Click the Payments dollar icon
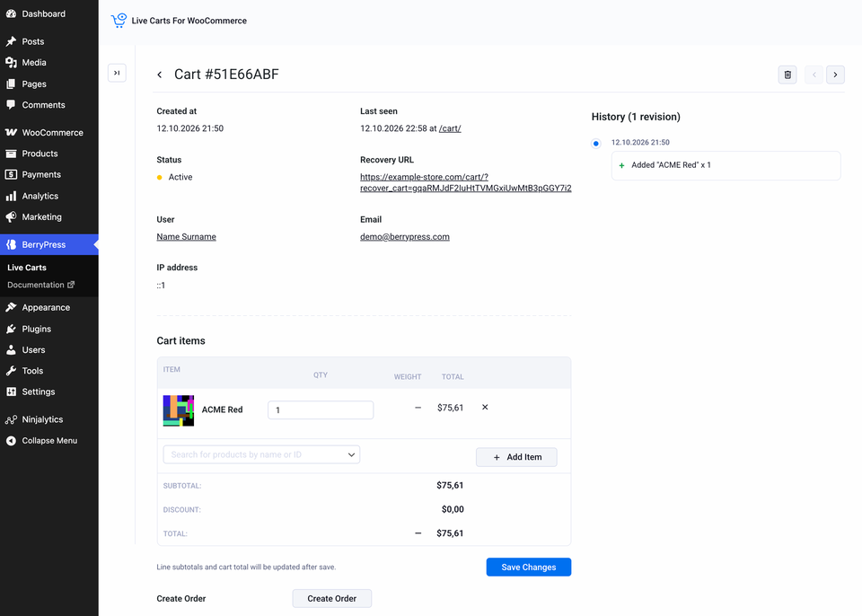Screen dimensions: 862x616 click(x=11, y=174)
